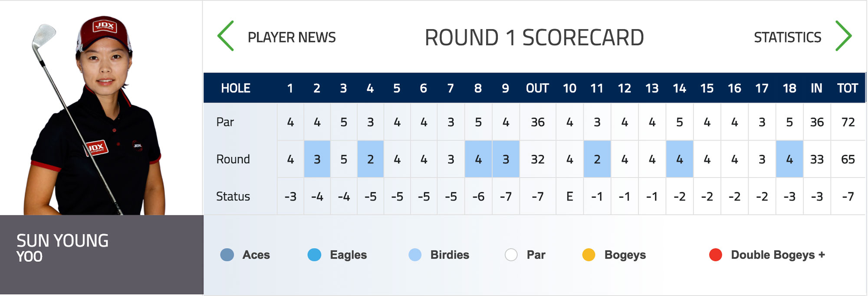Collapse view using the Player News chevron
Image resolution: width=868 pixels, height=296 pixels.
(x=224, y=37)
